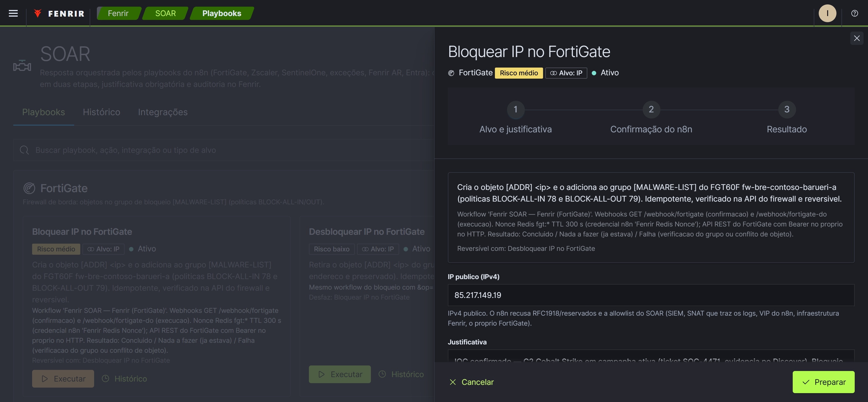The height and width of the screenshot is (402, 868).
Task: Go to SOAR breadcrumb
Action: coord(165,13)
